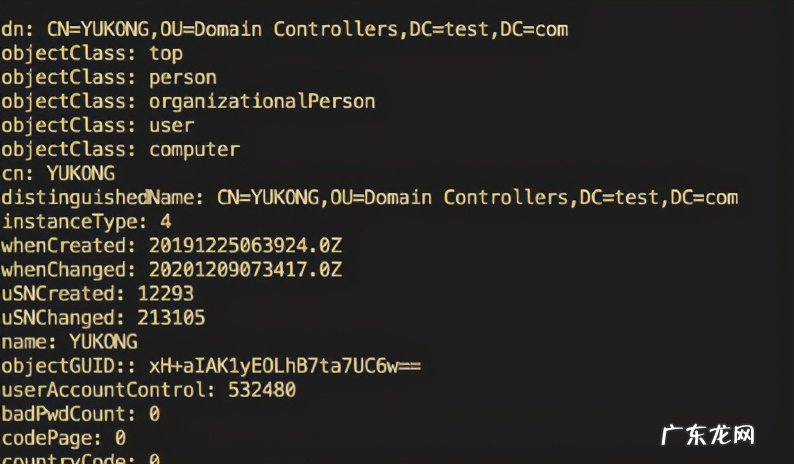
Task: Click the userAccountControl value 532480
Action: tap(262, 389)
